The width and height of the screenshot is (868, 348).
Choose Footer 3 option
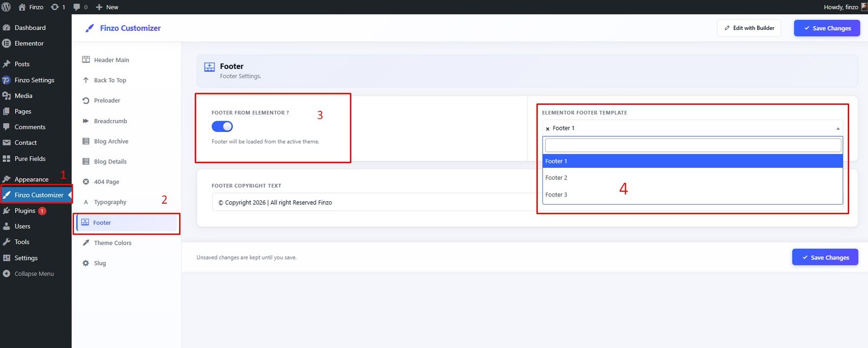tap(693, 195)
